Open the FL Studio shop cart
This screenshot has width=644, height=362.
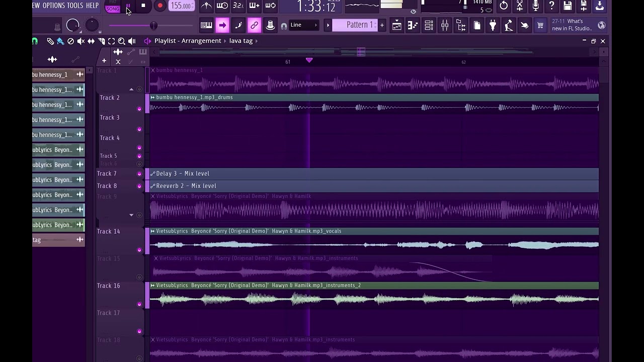pyautogui.click(x=540, y=25)
